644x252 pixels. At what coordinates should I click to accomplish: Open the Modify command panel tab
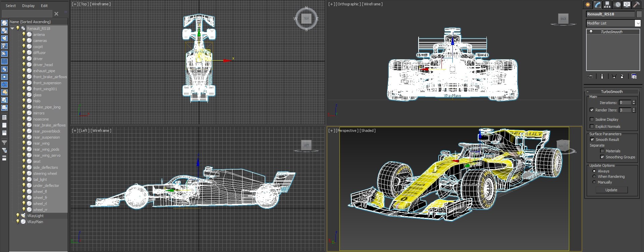tap(597, 5)
